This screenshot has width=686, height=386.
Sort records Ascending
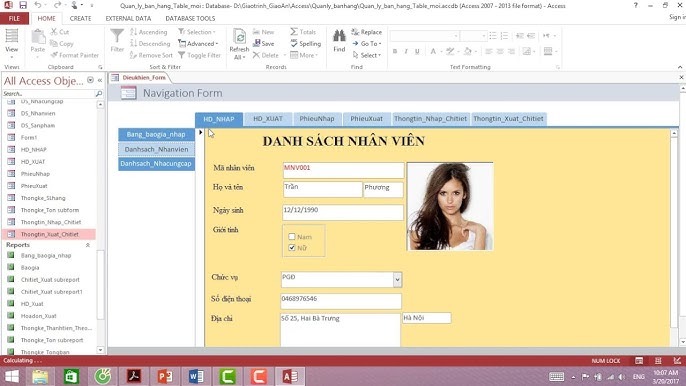[149, 32]
